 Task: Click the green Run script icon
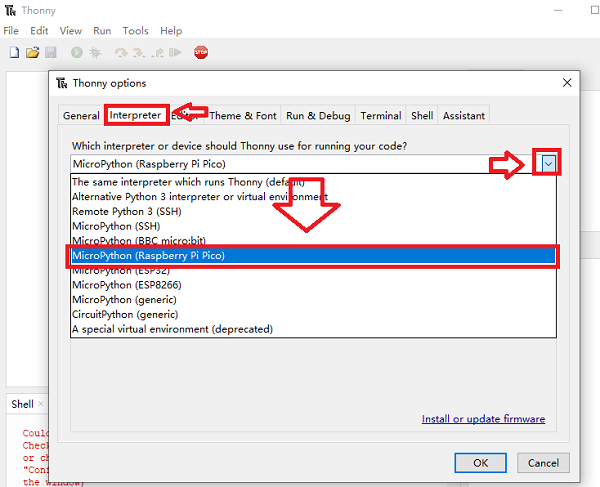[77, 52]
